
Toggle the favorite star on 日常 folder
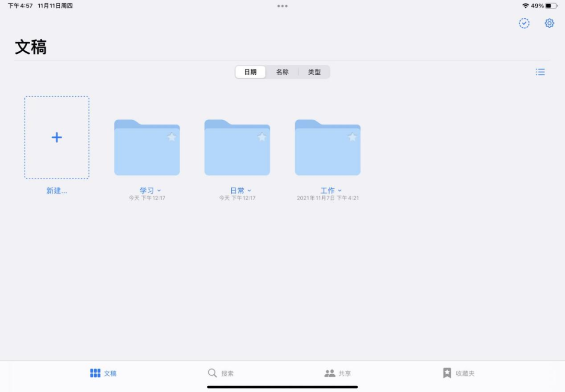pos(263,137)
